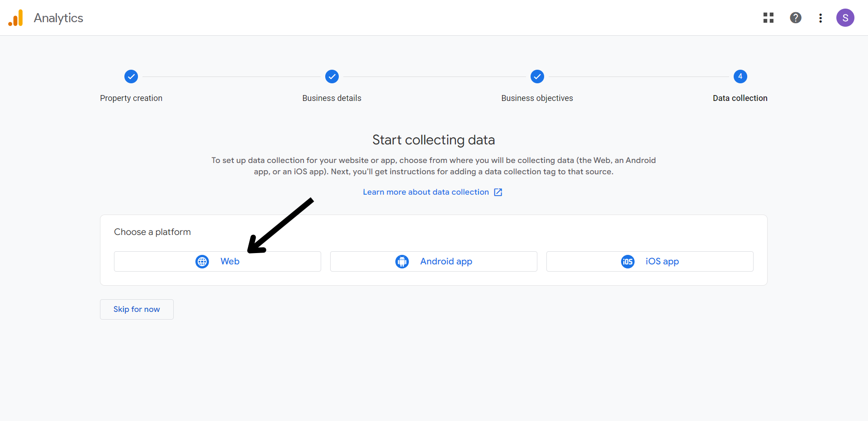This screenshot has width=868, height=421.
Task: Open the Google apps grid
Action: click(768, 18)
